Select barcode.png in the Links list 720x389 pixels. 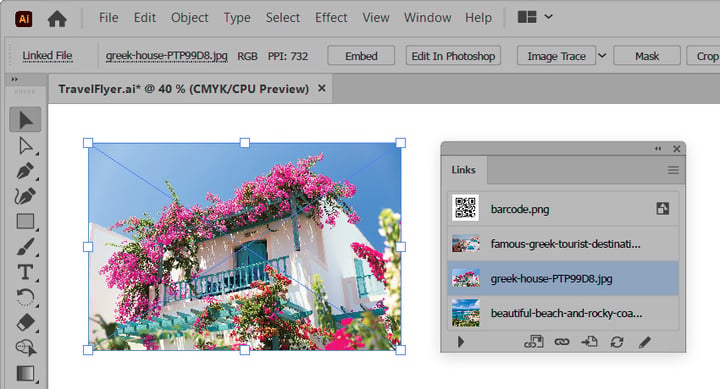coord(563,209)
